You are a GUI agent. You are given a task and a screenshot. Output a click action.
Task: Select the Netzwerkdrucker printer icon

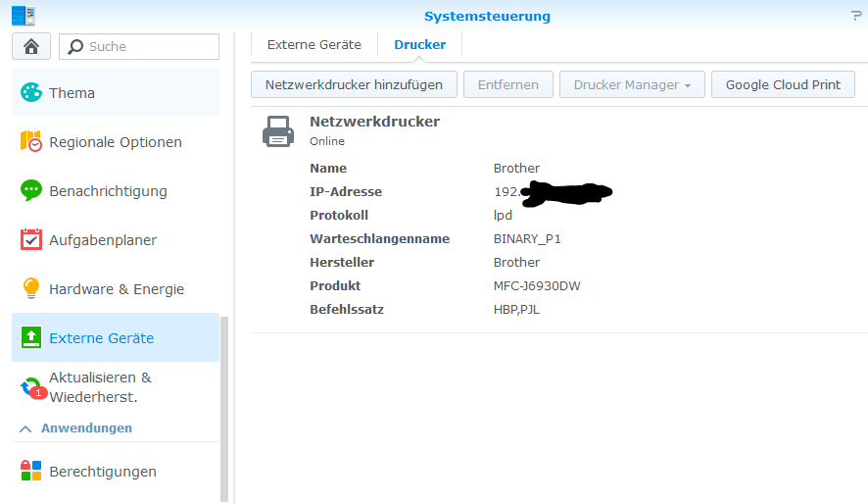click(278, 130)
